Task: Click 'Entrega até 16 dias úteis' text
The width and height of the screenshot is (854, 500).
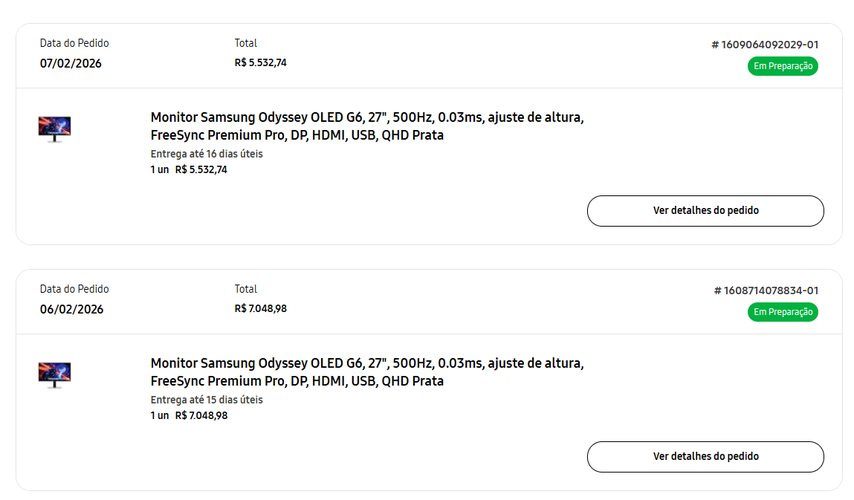Action: [x=206, y=154]
